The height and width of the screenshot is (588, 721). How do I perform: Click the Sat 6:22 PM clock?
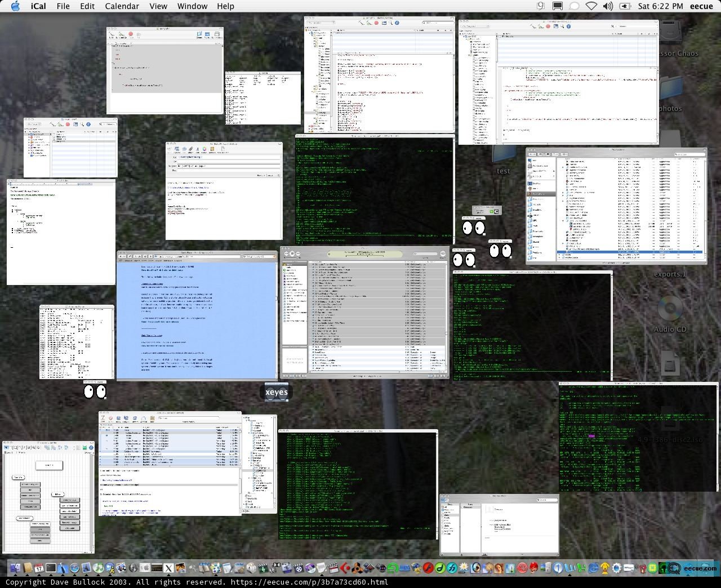660,6
